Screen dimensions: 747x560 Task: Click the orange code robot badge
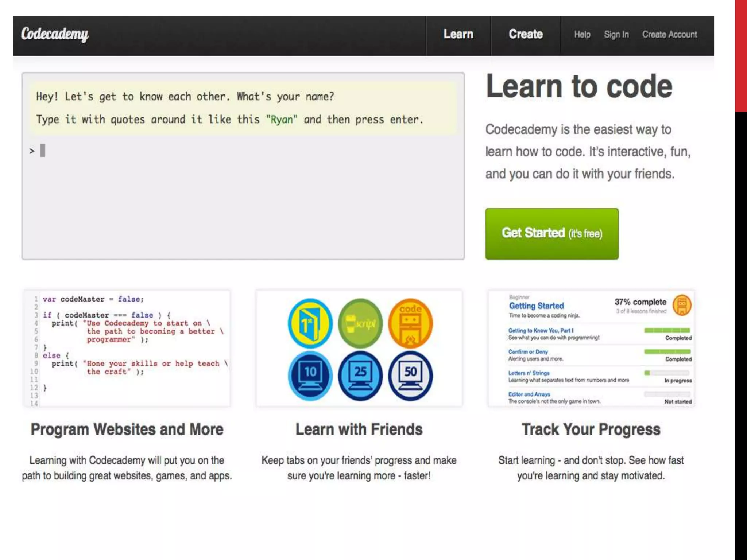click(x=410, y=323)
